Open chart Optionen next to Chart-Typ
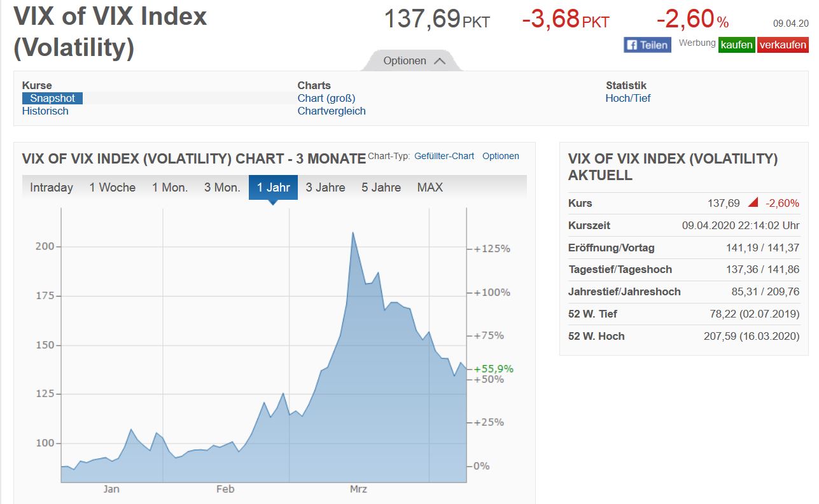 [x=501, y=156]
